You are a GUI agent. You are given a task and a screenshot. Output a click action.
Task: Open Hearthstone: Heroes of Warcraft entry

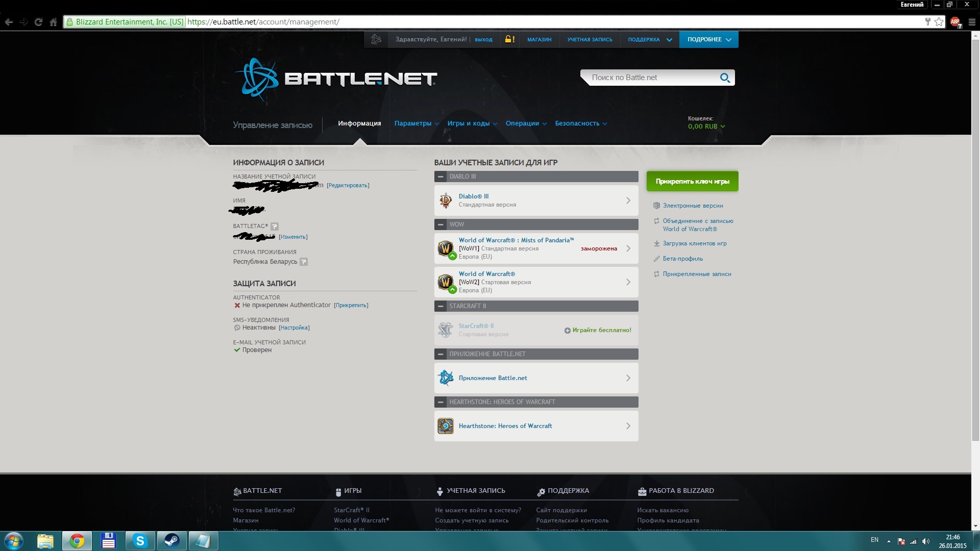[536, 426]
